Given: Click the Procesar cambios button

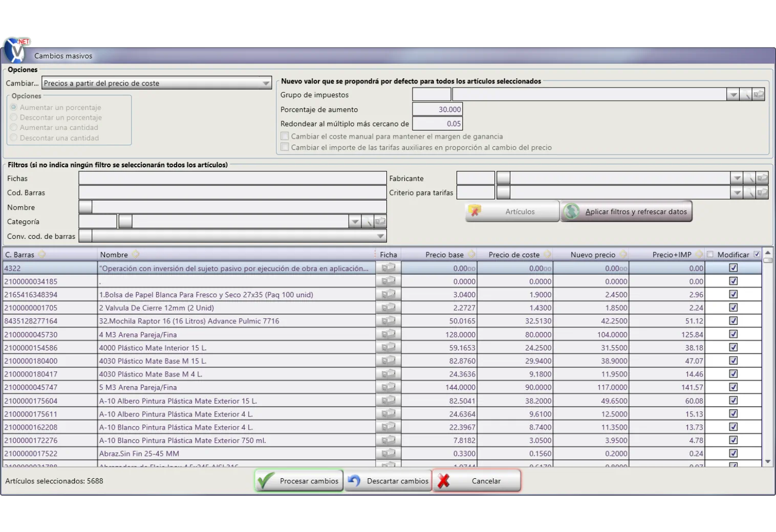Looking at the screenshot, I should [299, 481].
